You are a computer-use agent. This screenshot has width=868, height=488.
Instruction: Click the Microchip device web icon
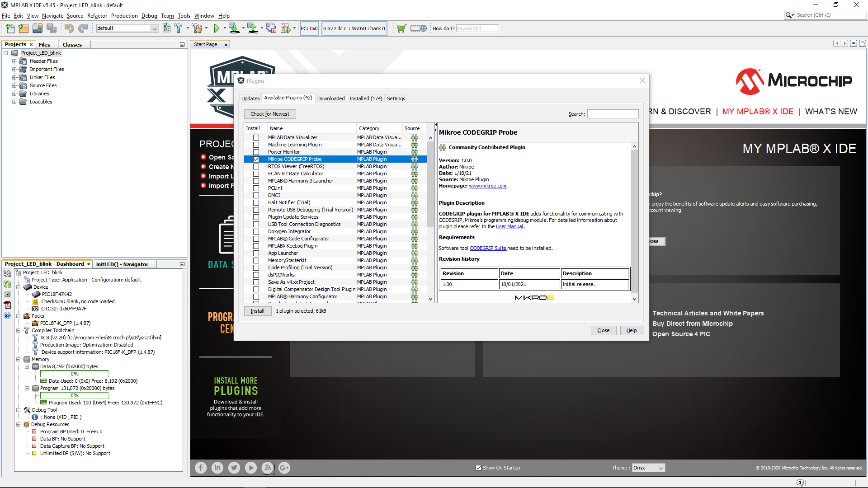pyautogui.click(x=419, y=28)
